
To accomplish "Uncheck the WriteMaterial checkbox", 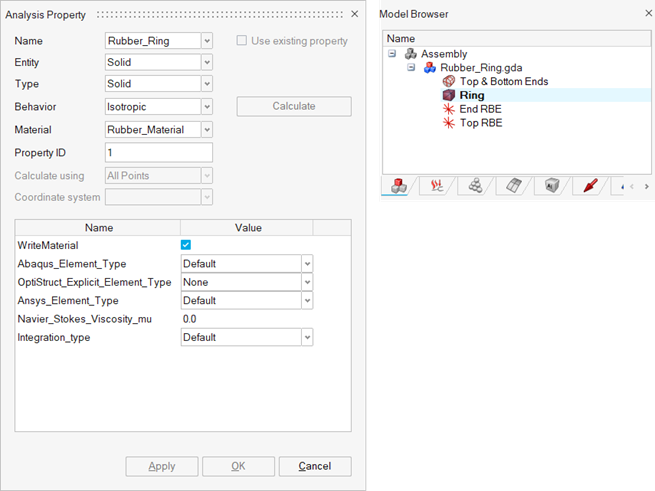I will [x=186, y=245].
